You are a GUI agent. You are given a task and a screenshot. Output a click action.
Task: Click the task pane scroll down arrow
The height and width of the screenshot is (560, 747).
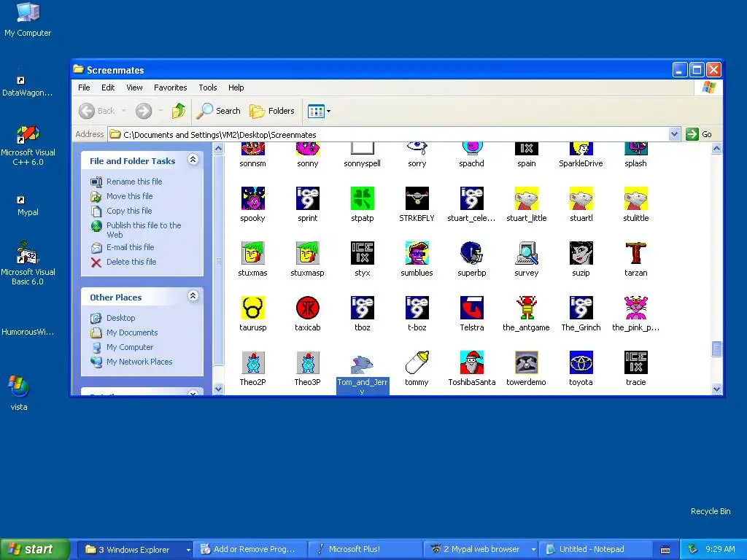pyautogui.click(x=218, y=389)
